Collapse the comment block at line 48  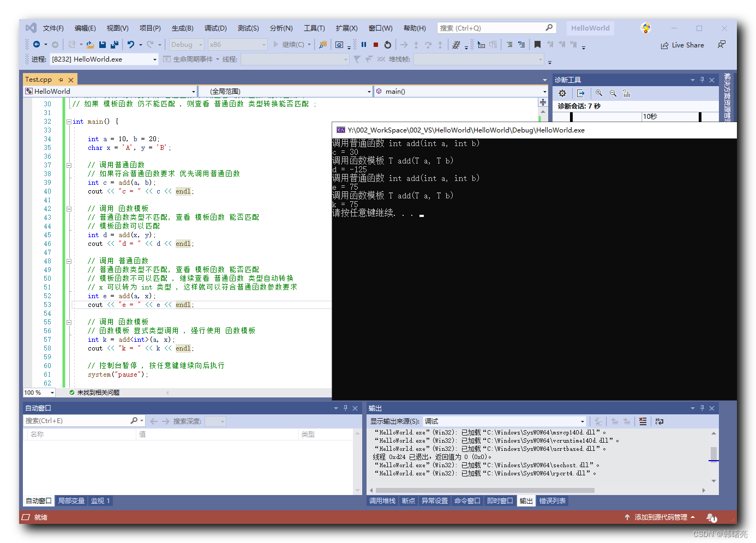coord(69,261)
